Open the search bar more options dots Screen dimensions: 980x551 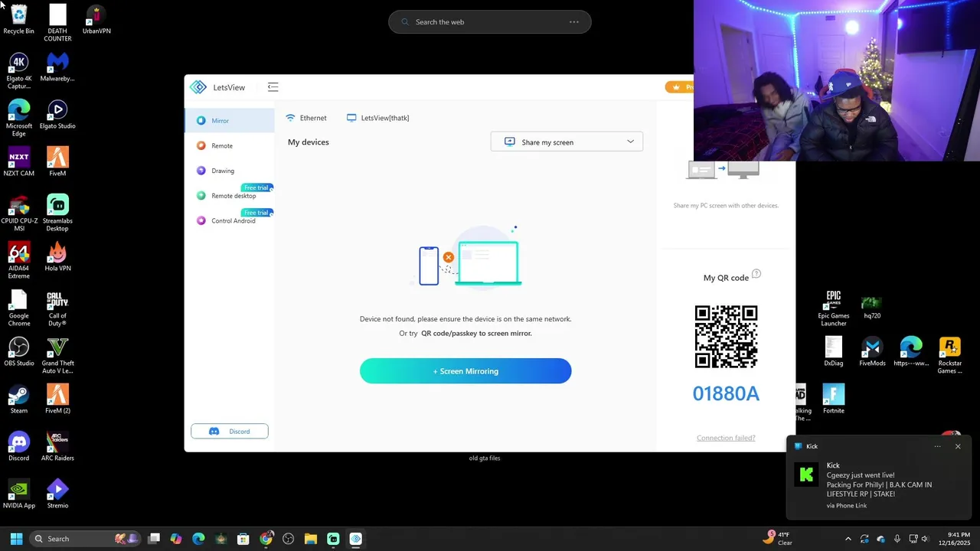[574, 22]
